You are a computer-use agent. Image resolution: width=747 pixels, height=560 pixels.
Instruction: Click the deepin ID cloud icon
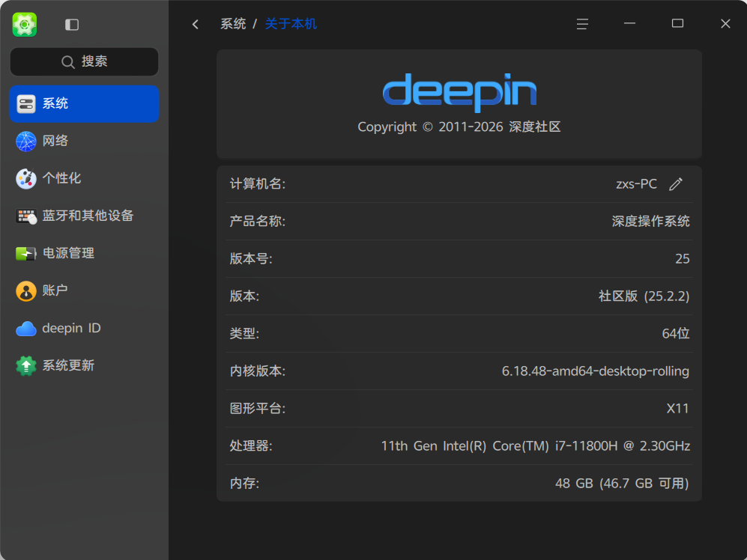tap(26, 329)
